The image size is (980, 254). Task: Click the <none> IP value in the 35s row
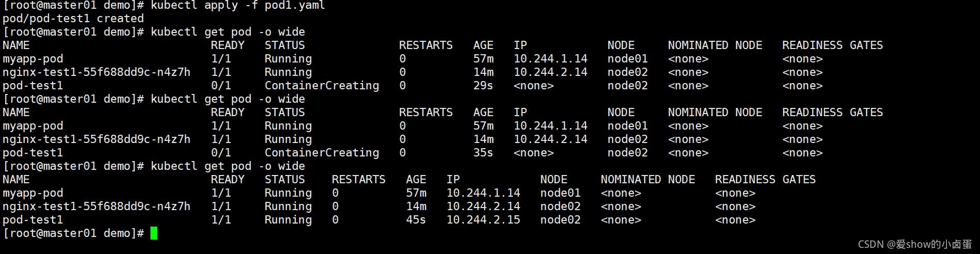[x=533, y=153]
